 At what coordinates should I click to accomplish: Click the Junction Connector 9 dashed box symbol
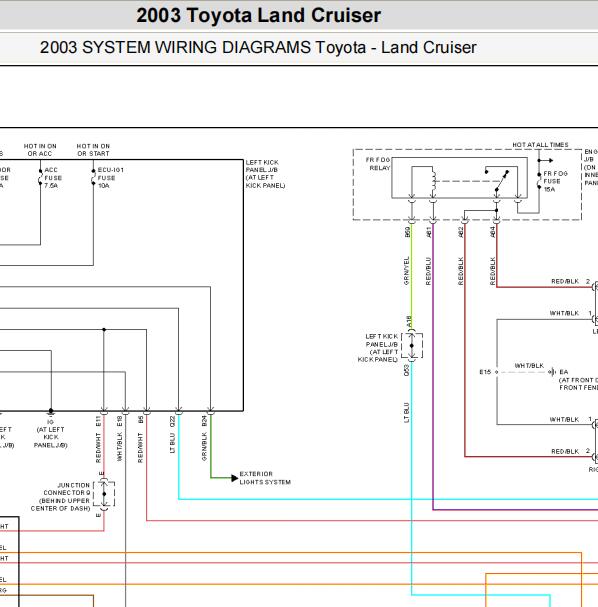coord(104,494)
